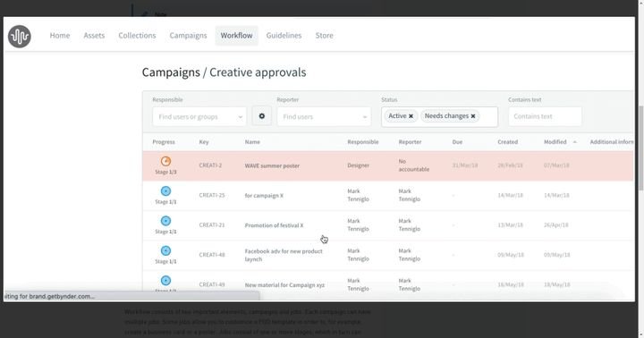Click the blue progress icon for CREATI-49
Viewport: 644px width, 338px height.
tap(165, 281)
